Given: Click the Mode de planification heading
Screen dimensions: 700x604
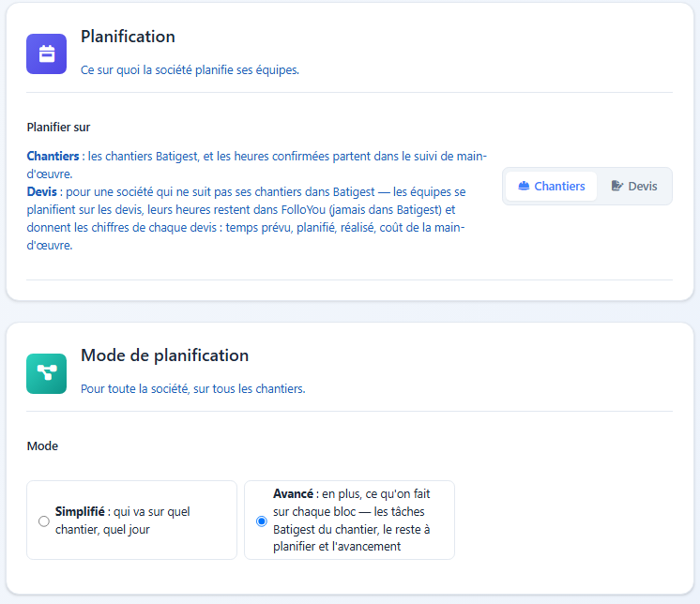Looking at the screenshot, I should (x=165, y=355).
